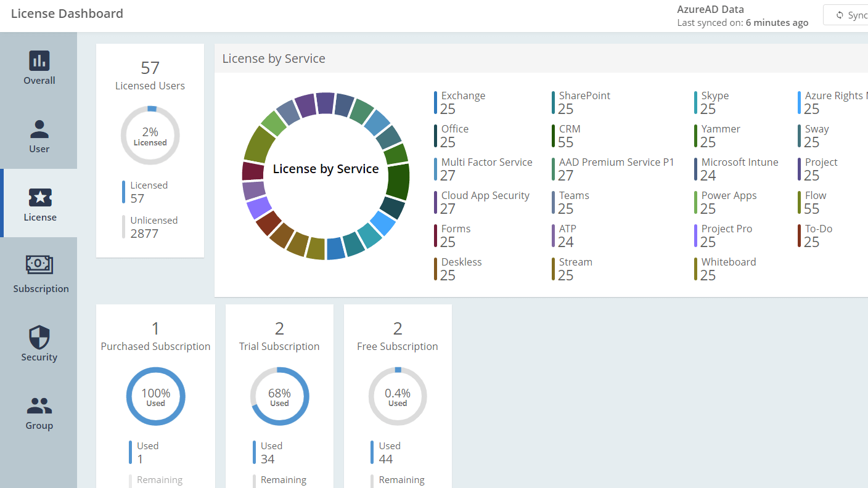Click the License star ticket icon
868x488 pixels.
coord(40,198)
